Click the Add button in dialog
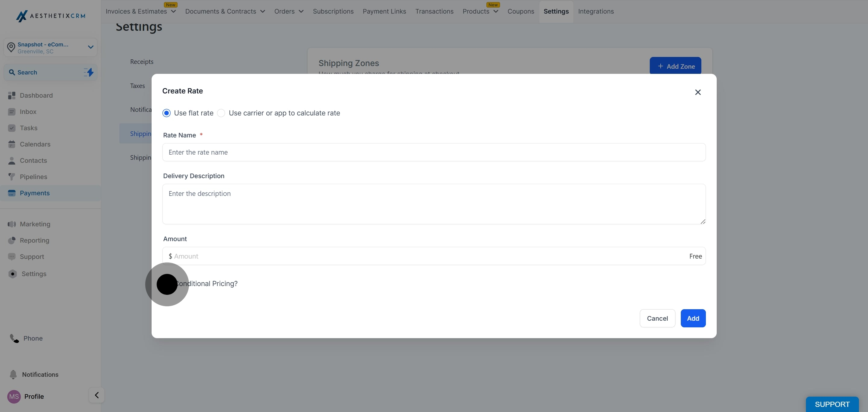Screen dimensions: 868x412 pyautogui.click(x=693, y=318)
